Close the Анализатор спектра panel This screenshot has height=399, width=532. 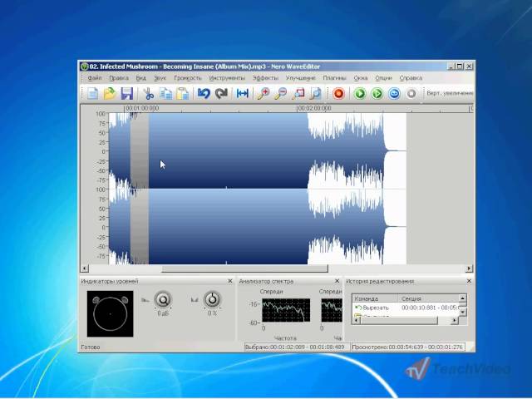[x=337, y=282]
